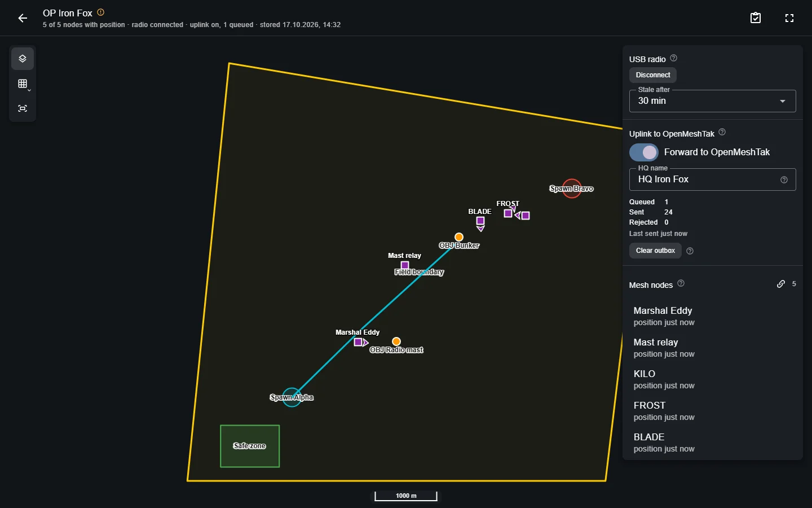Screen dimensions: 812x508
Task: Select Mast relay in mesh nodes list
Action: pos(713,348)
